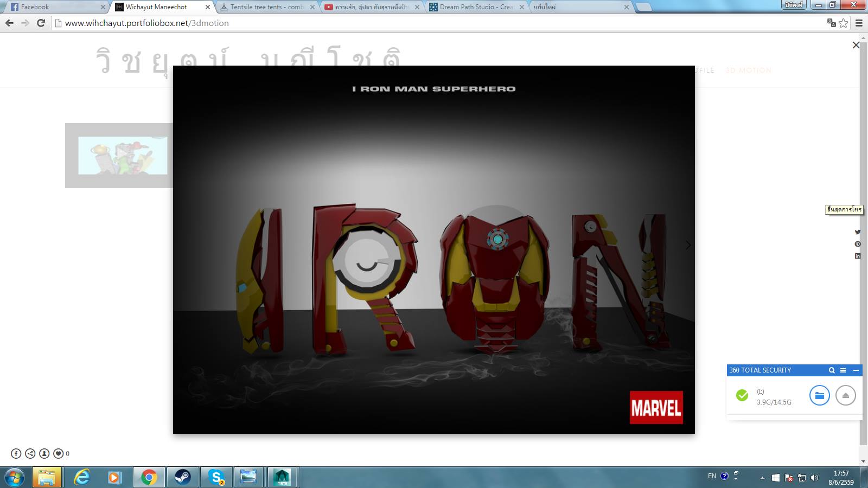
Task: Switch to the YouTube video tab
Action: pyautogui.click(x=371, y=7)
